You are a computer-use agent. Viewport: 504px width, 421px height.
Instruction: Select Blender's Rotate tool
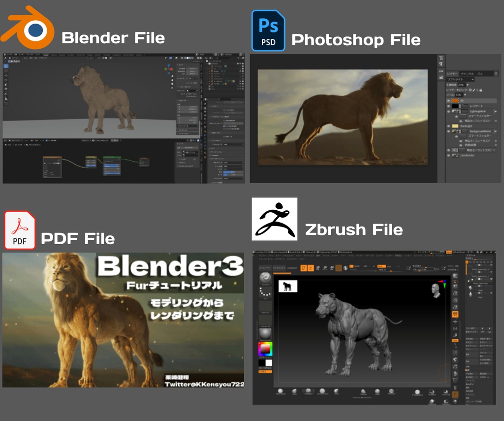tap(6, 80)
